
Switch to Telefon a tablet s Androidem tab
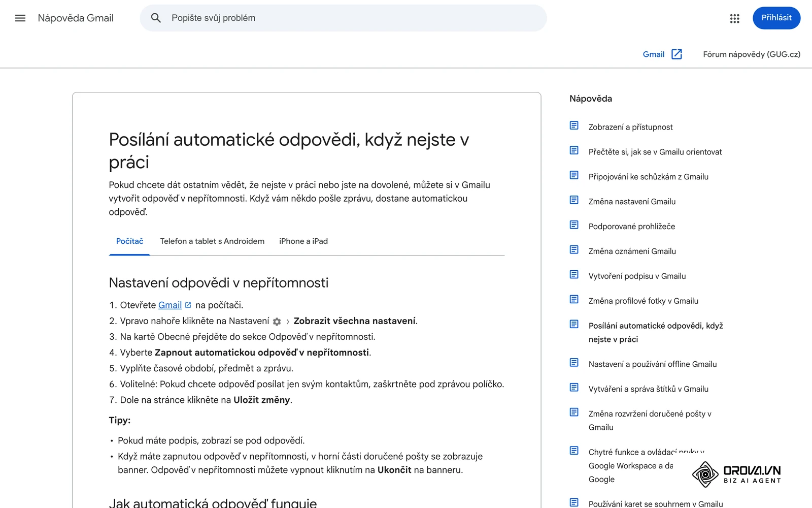[x=212, y=241]
